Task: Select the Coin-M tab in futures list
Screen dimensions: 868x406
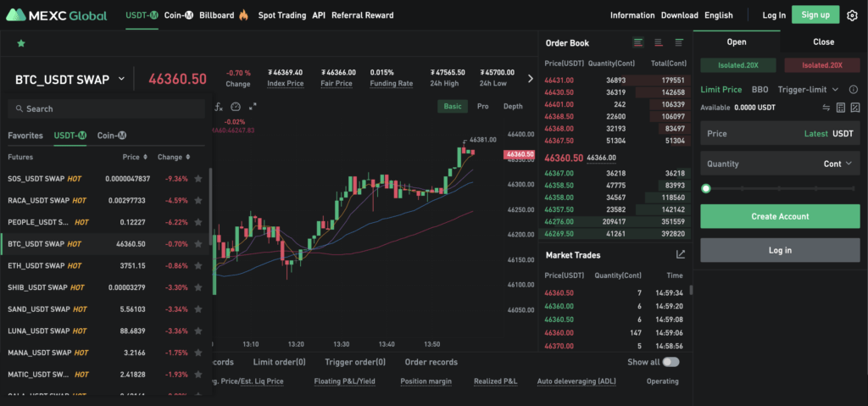Action: pos(111,136)
